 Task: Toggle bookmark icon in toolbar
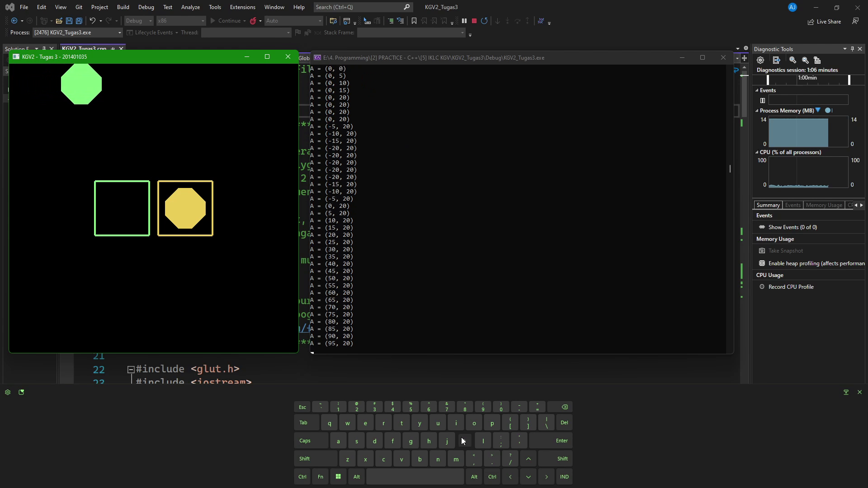point(414,21)
